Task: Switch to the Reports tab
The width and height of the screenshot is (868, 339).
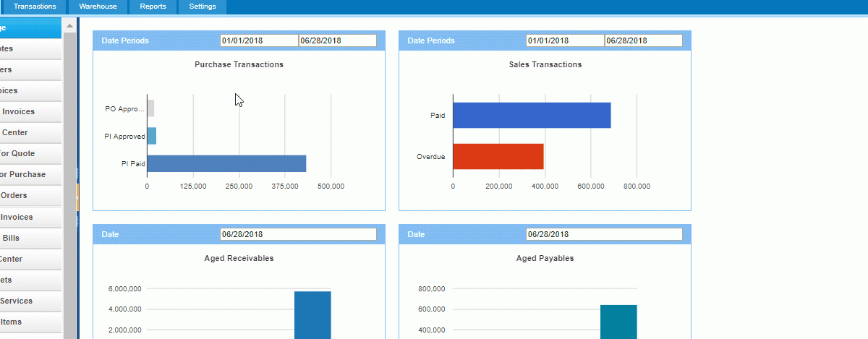Action: [153, 7]
